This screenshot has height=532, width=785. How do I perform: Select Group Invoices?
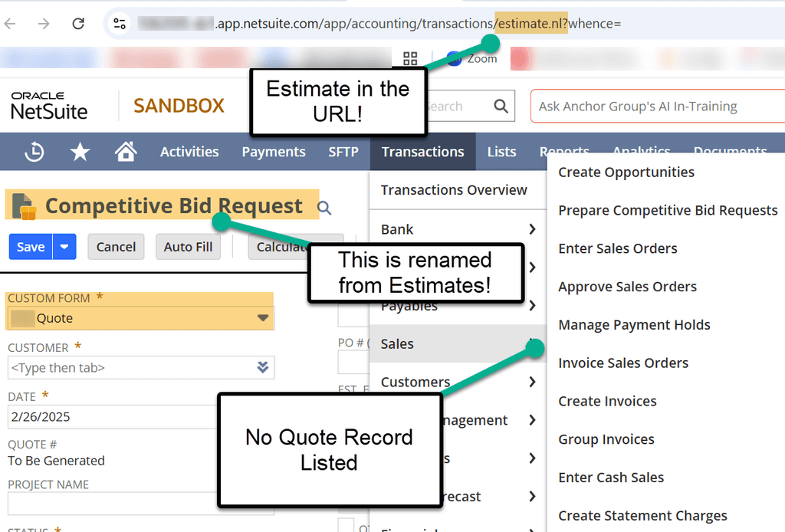tap(606, 439)
